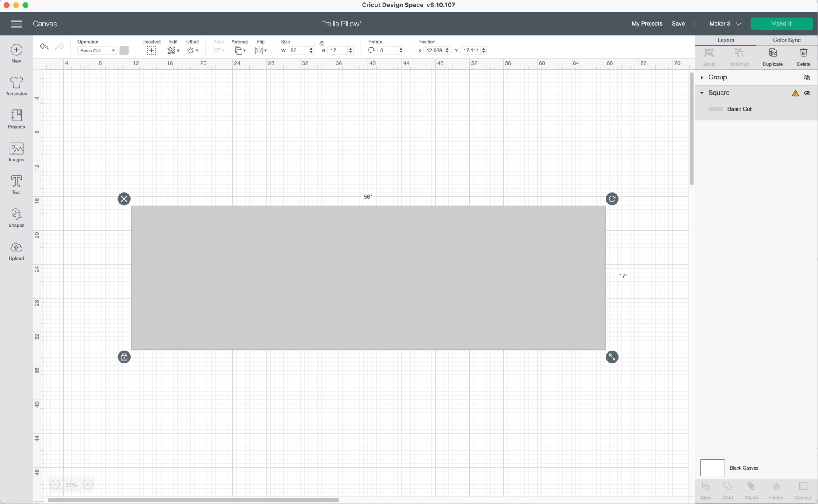Show the hidden Group layer
Screen dimensions: 818x504
[807, 77]
